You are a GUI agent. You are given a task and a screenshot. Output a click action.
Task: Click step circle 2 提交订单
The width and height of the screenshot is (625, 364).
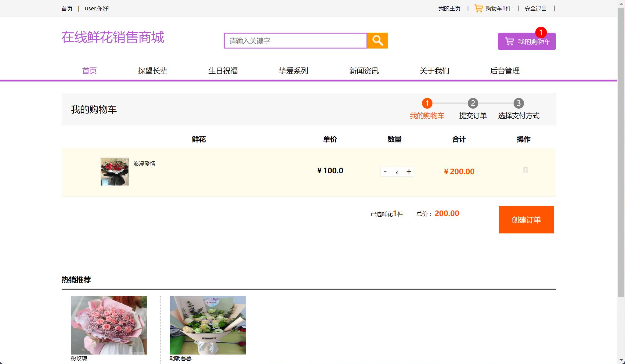472,104
